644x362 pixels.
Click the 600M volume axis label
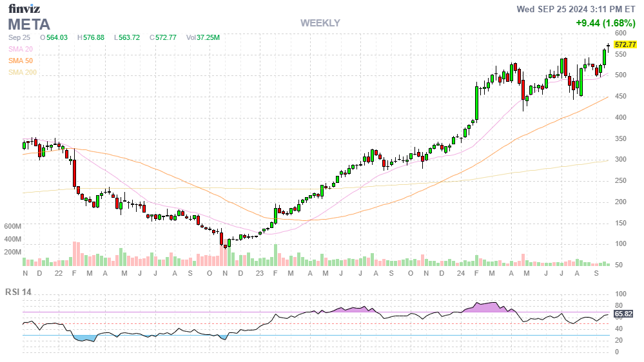(13, 227)
